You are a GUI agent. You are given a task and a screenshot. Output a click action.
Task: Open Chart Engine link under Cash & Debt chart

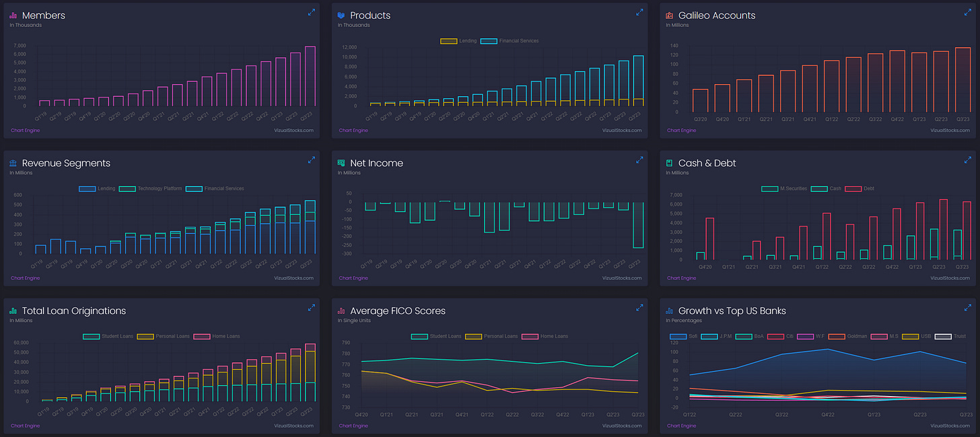pos(682,278)
